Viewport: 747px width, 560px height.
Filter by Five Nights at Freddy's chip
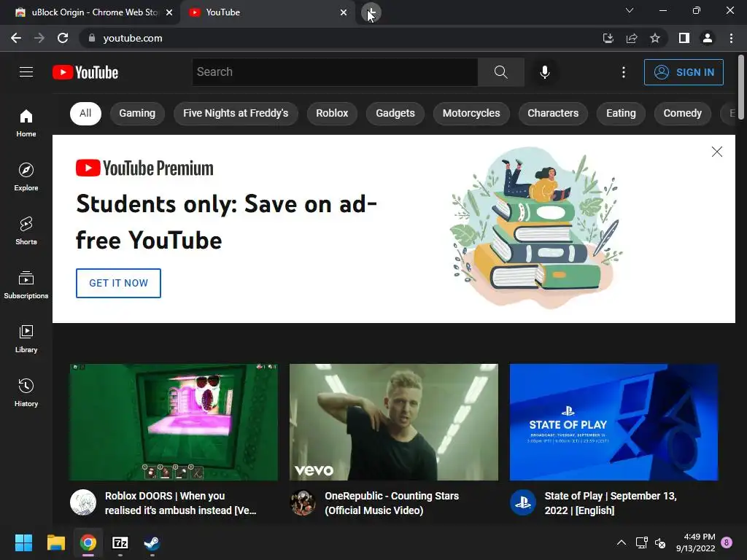click(236, 113)
